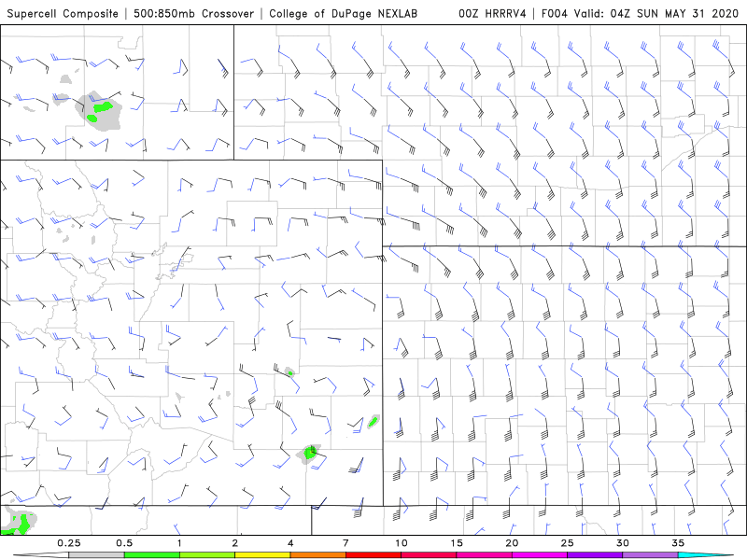Click the legend value 7
Viewport: 747px width, 560px height.
pos(345,543)
